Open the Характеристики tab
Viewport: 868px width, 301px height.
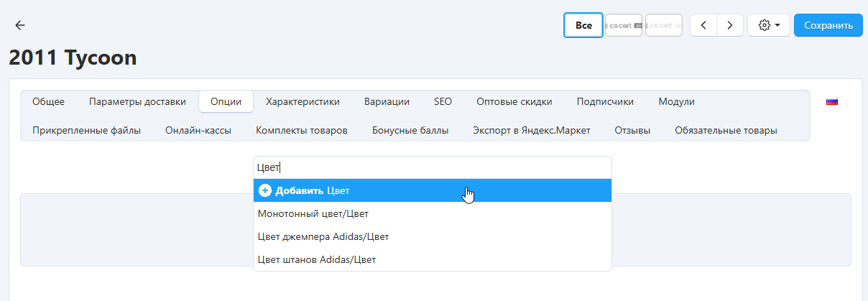point(303,102)
